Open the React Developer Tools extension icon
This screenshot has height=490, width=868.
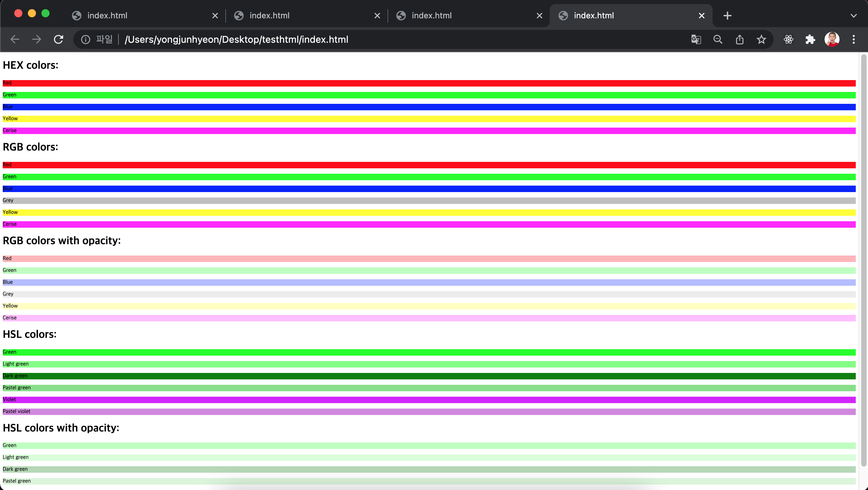[x=789, y=39]
